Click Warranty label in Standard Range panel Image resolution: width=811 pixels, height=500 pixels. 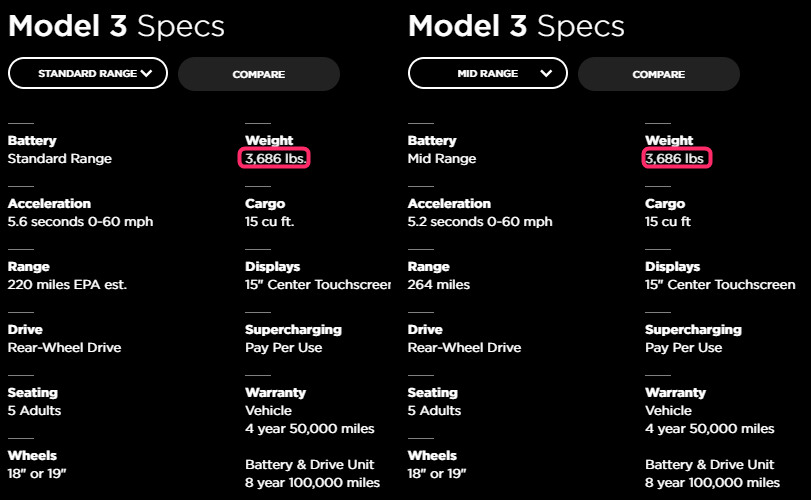(x=275, y=392)
